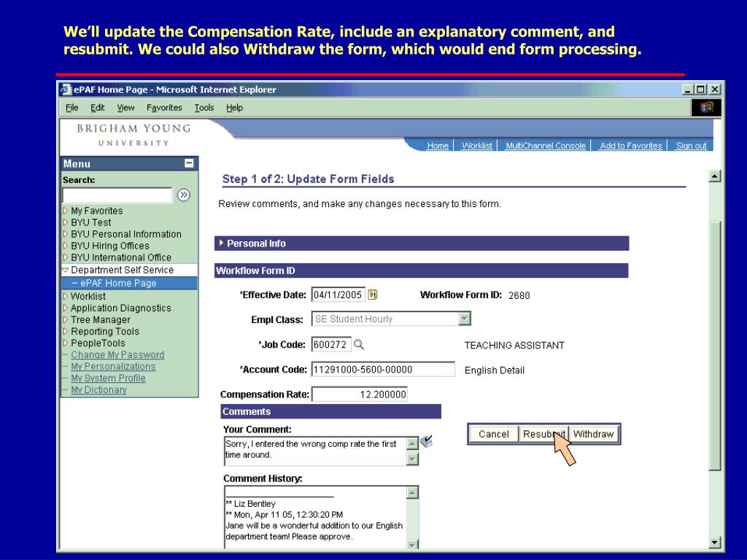Viewport: 747px width, 560px height.
Task: Expand the Personal Info section
Action: (221, 243)
